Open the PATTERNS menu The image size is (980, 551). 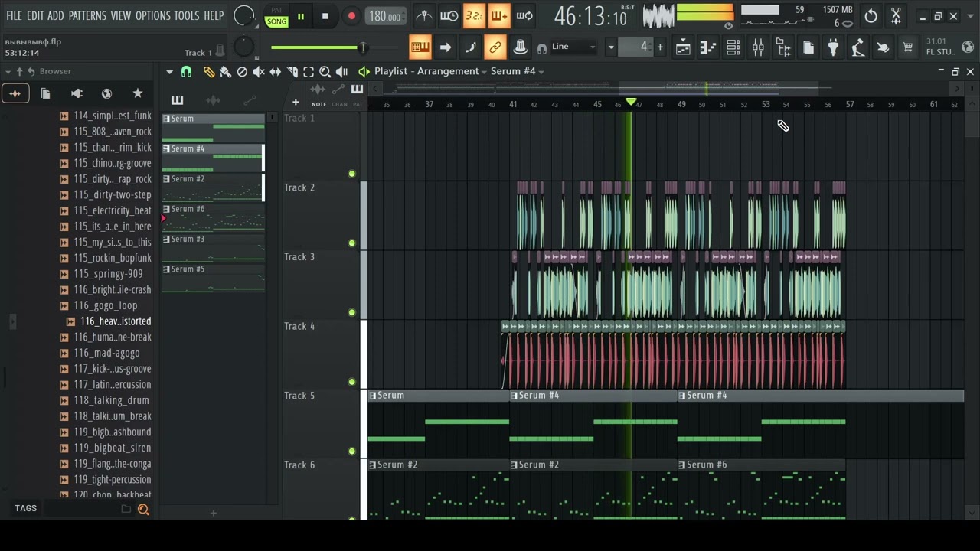[x=87, y=15]
